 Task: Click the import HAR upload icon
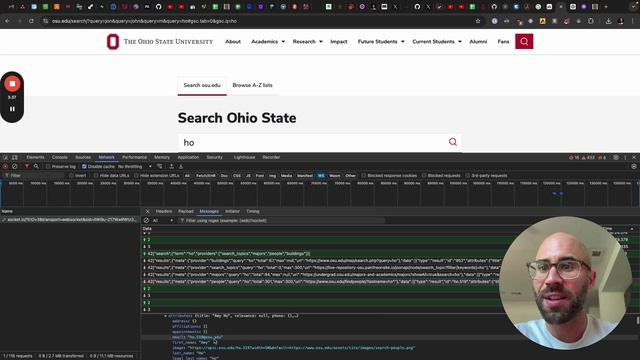coord(171,167)
